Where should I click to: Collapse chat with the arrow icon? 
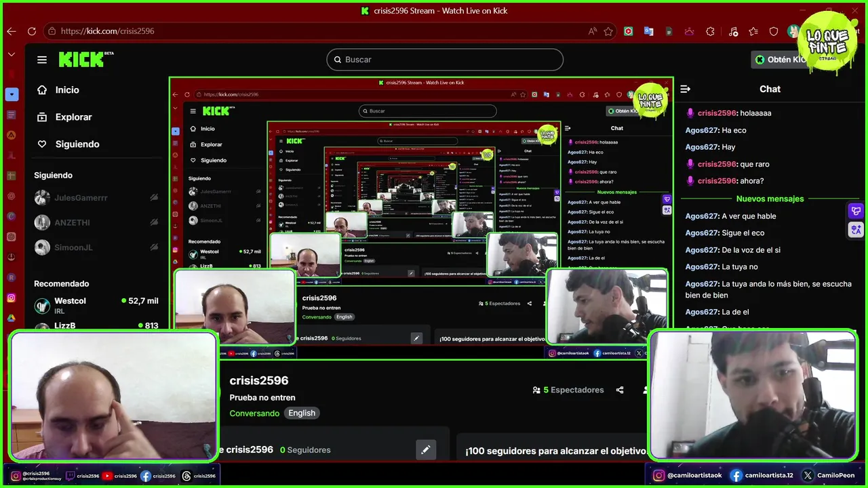(686, 89)
